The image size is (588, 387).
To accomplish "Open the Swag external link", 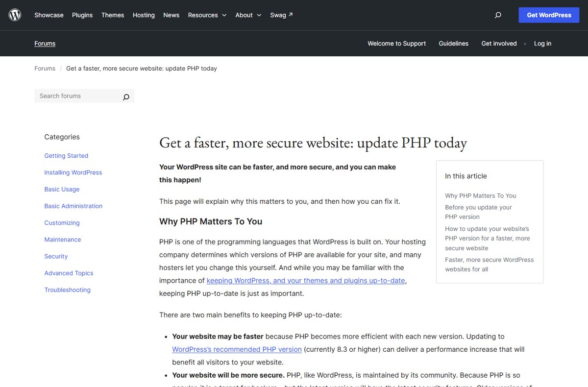I will [x=281, y=15].
